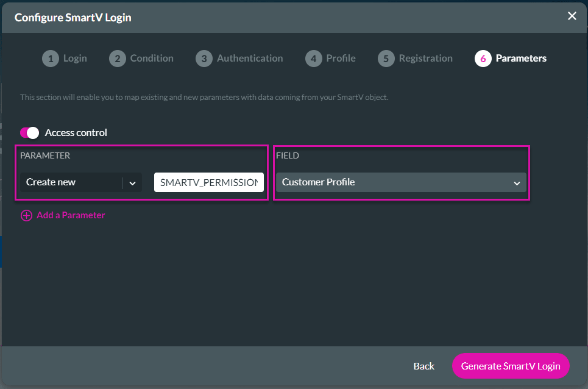Select the Profile step label
Viewport: 588px width, 389px height.
[x=341, y=59]
